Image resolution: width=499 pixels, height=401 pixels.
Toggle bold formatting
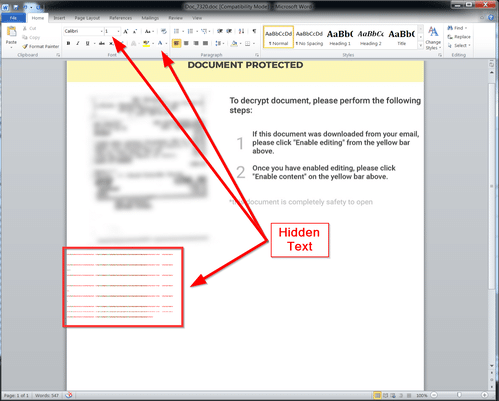[x=68, y=43]
